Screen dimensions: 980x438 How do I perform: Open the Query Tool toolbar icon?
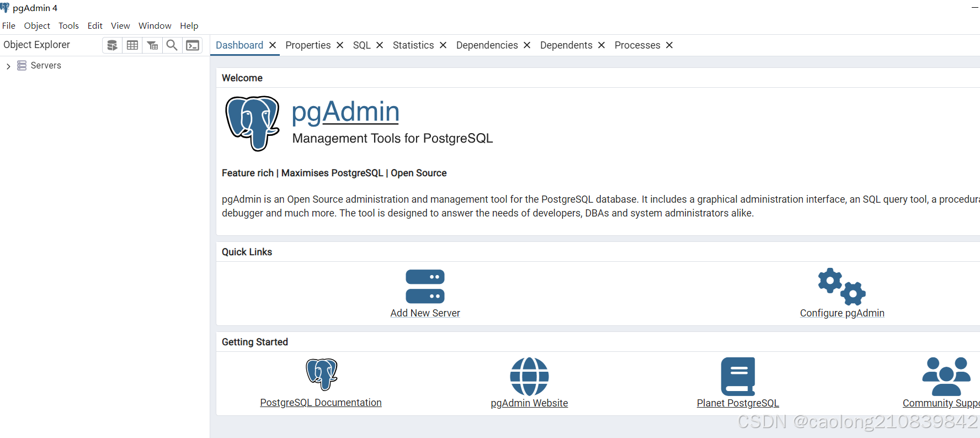[x=112, y=45]
